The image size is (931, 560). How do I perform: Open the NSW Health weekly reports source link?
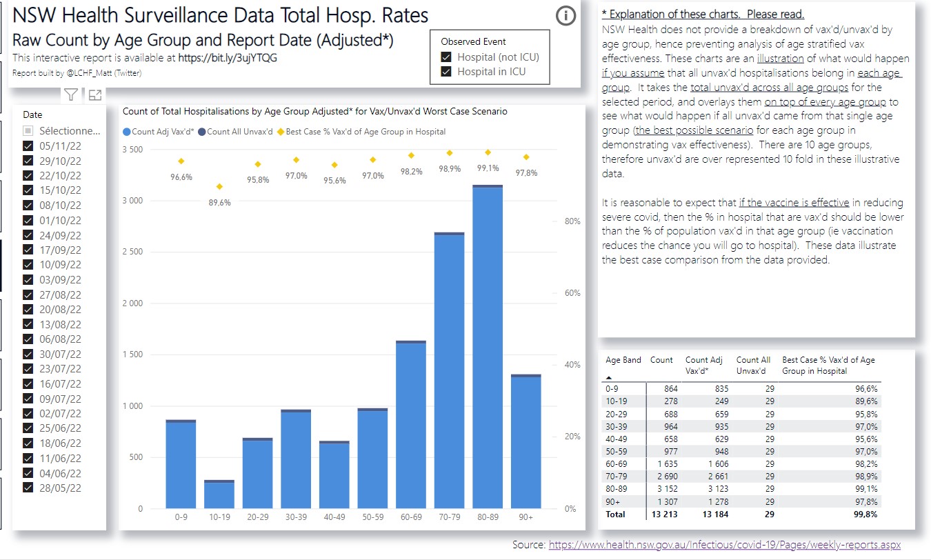click(724, 545)
